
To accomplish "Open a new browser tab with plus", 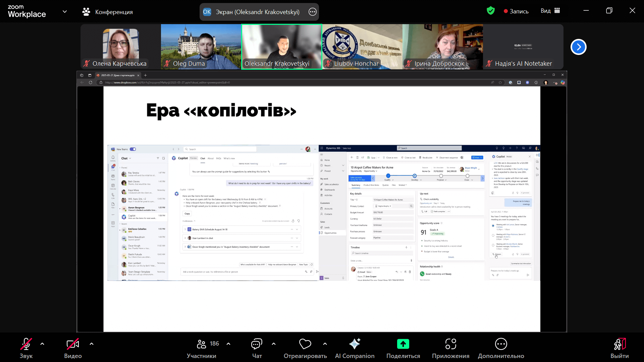I will (x=146, y=75).
